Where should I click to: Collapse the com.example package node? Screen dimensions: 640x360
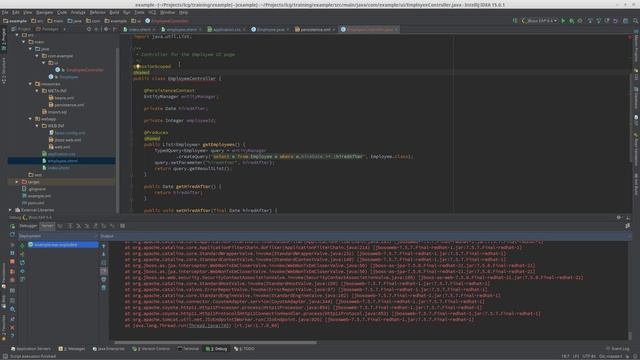pos(37,56)
